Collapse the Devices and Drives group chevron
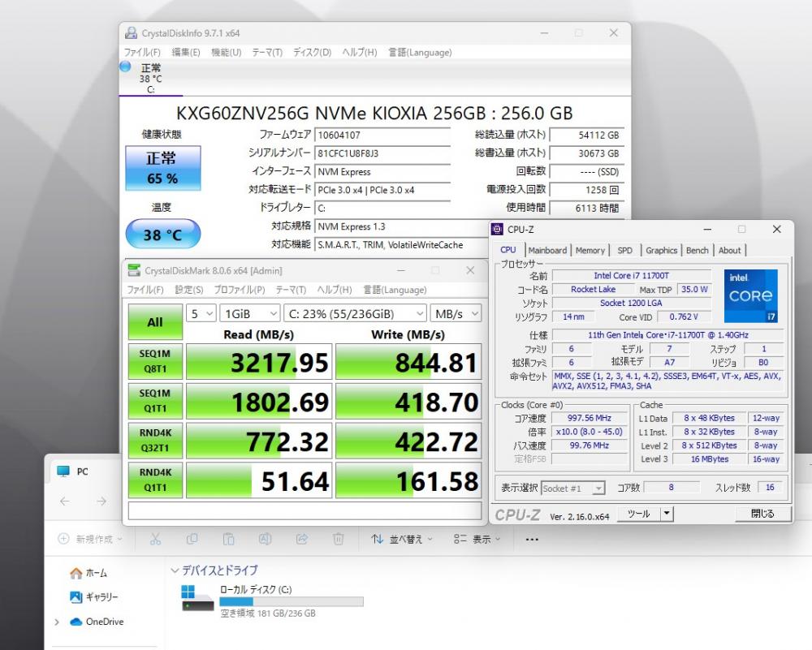The image size is (812, 650). point(175,570)
